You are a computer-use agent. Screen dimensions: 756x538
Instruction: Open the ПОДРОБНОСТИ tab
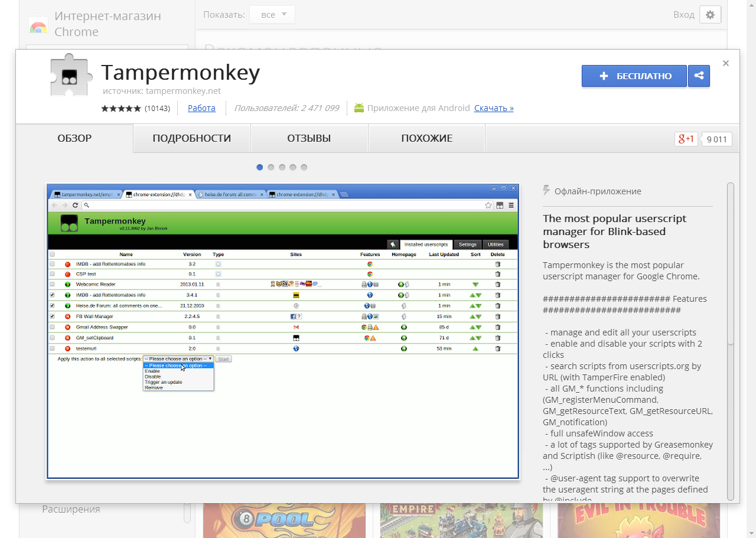(192, 139)
